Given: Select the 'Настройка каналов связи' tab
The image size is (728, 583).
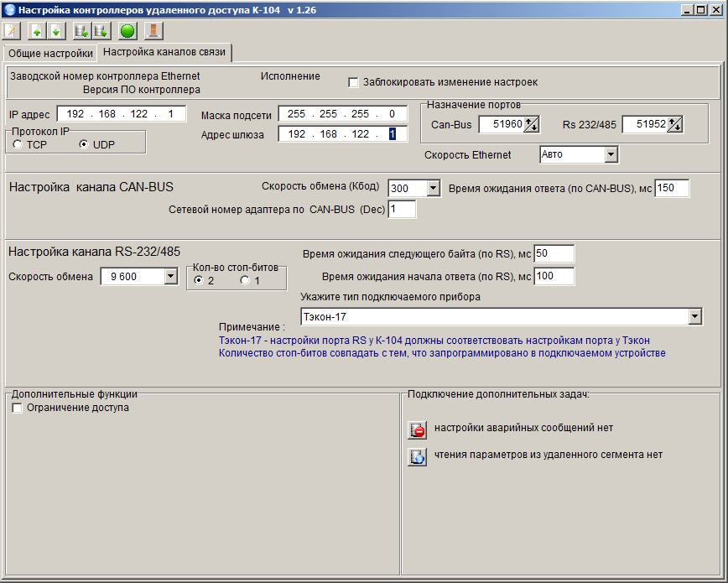Looking at the screenshot, I should click(164, 53).
